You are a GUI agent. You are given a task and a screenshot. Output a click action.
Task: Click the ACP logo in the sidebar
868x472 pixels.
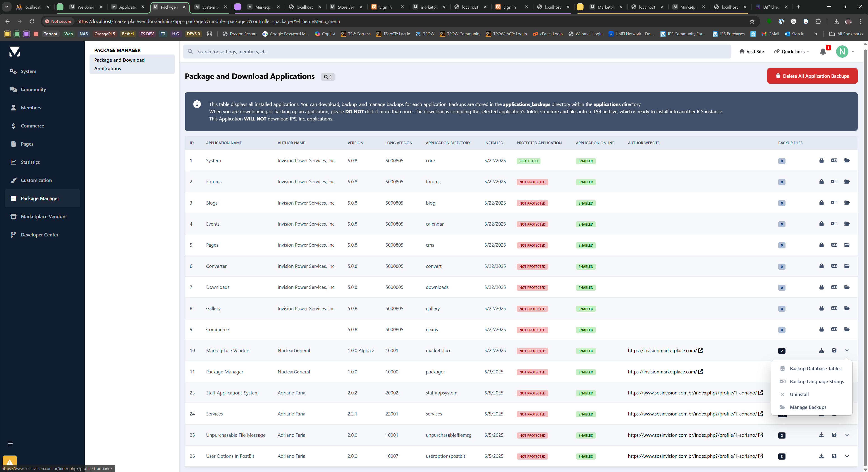[x=14, y=52]
